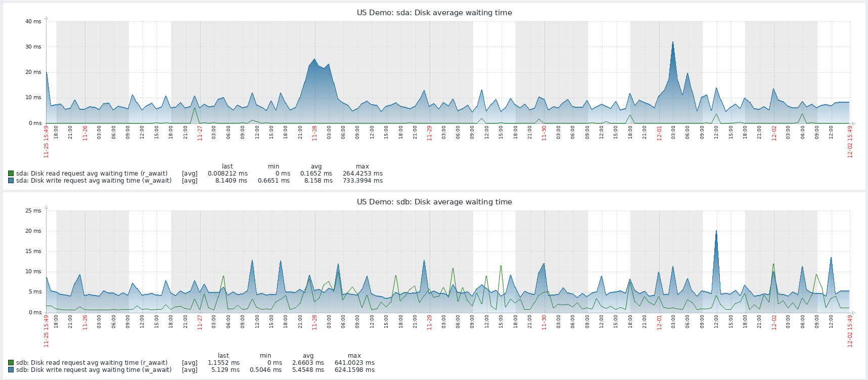868x380 pixels.
Task: Click the sda max value 264.4253 ms
Action: pyautogui.click(x=362, y=174)
